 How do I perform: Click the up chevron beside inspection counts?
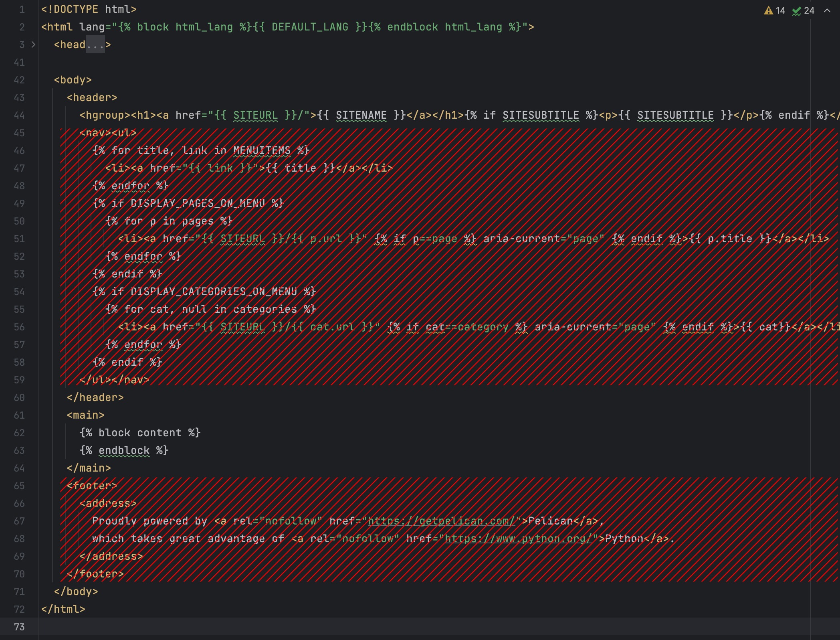click(827, 10)
